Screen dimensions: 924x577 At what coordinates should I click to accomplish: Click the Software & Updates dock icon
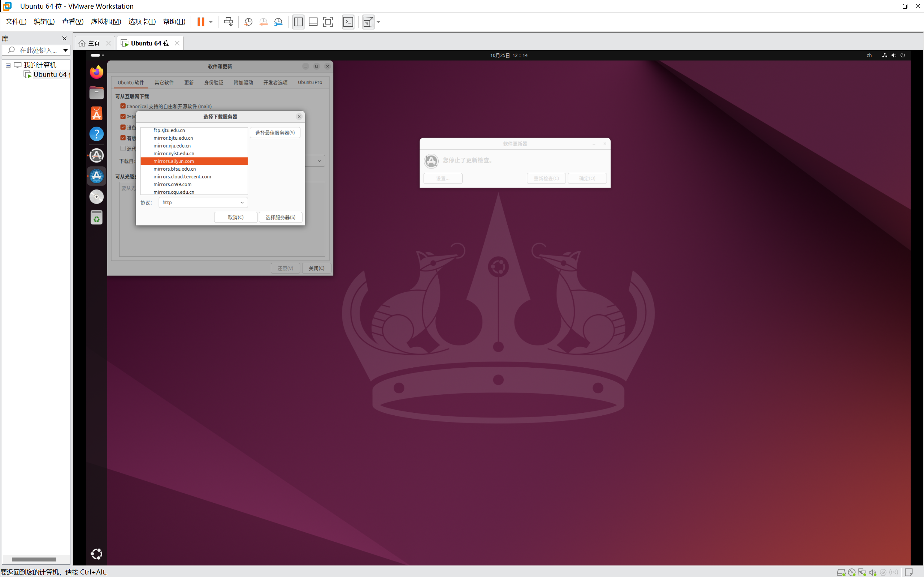click(96, 176)
